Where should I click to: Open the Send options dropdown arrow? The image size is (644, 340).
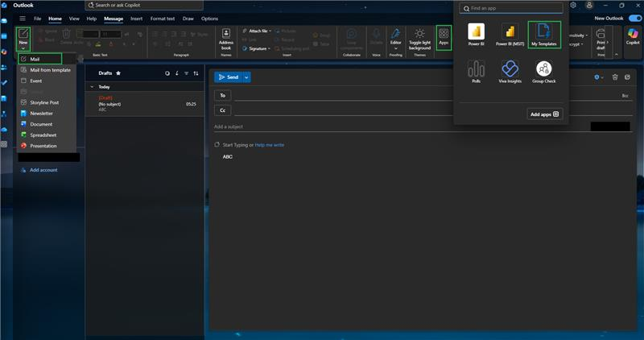coord(246,77)
